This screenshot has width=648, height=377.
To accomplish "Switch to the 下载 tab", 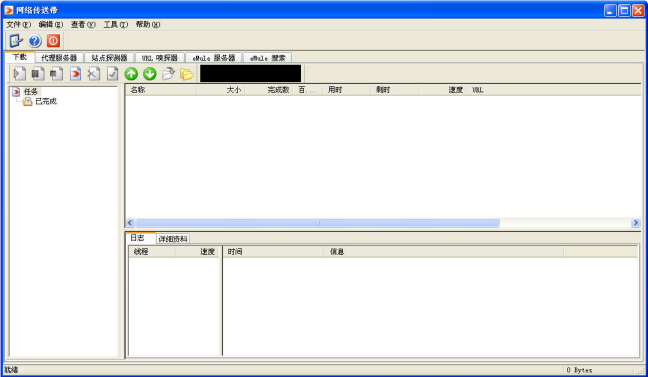I will tap(19, 57).
